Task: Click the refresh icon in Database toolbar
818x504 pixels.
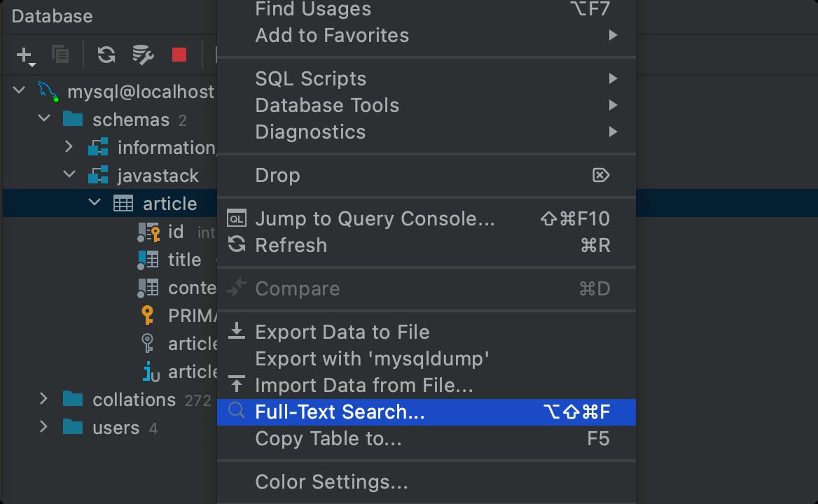Action: click(106, 55)
